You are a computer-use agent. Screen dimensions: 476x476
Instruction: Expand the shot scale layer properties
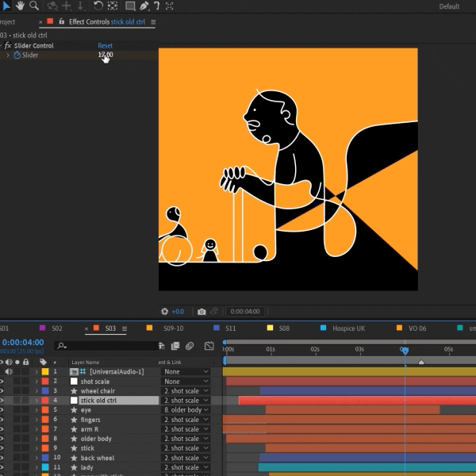(36, 382)
